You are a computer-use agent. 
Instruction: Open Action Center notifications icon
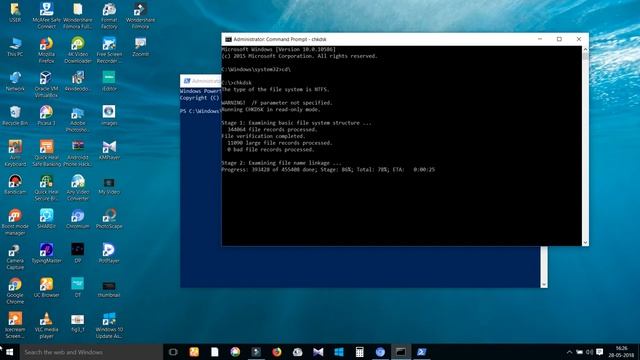[600, 352]
